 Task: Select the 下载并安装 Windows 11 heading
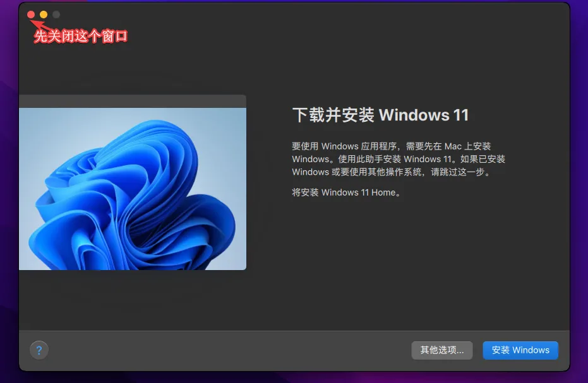point(380,115)
